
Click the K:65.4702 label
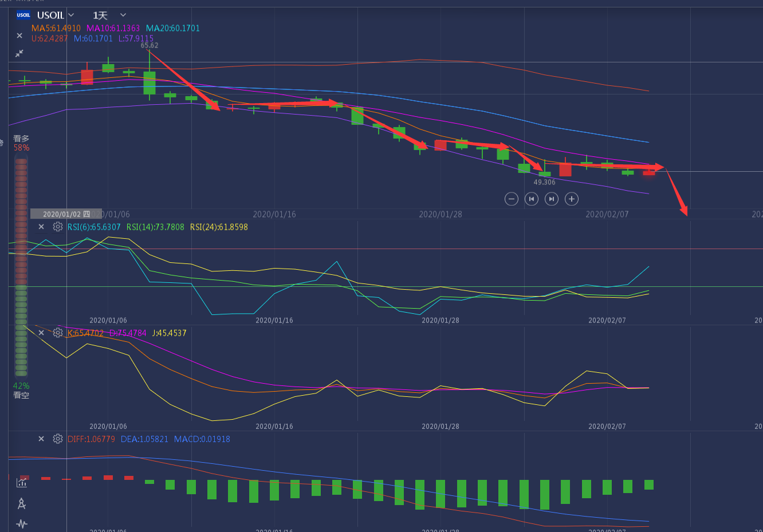click(86, 333)
